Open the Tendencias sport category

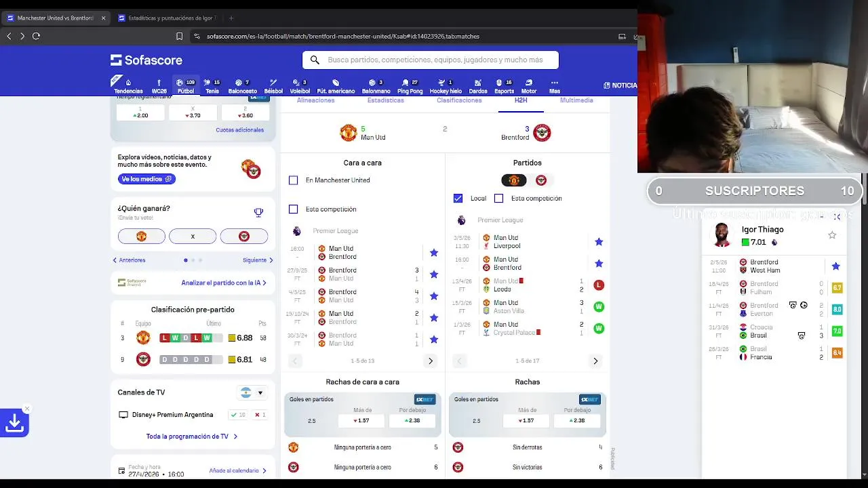click(x=128, y=87)
